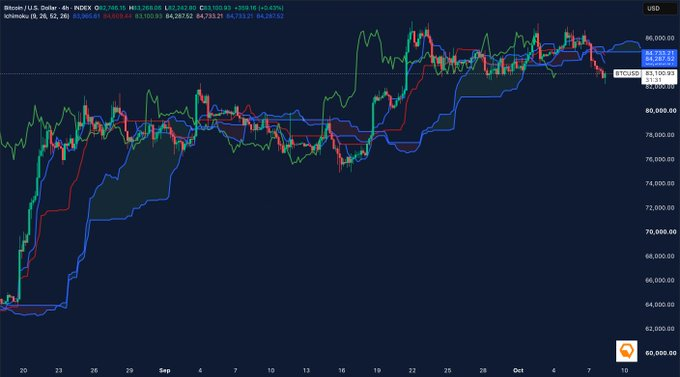
Task: Click date 13 on the time axis
Action: point(306,370)
